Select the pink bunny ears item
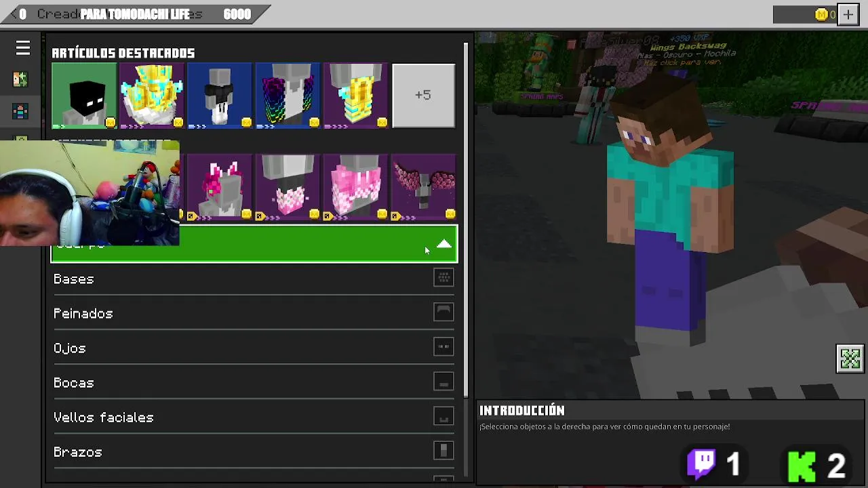The height and width of the screenshot is (488, 868). pos(220,188)
